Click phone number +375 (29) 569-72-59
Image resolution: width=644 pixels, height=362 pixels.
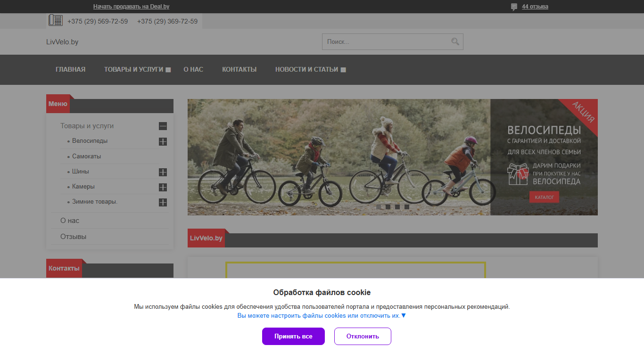[x=98, y=21]
